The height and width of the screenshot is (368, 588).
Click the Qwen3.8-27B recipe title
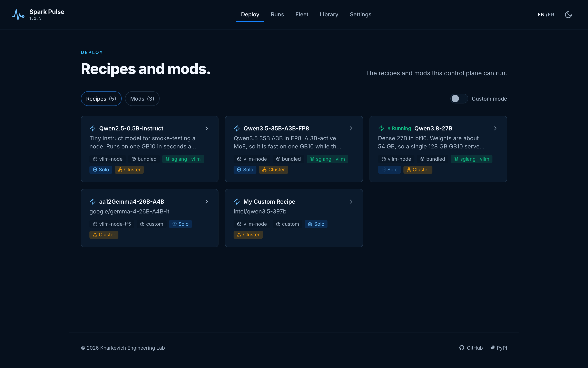pos(433,128)
